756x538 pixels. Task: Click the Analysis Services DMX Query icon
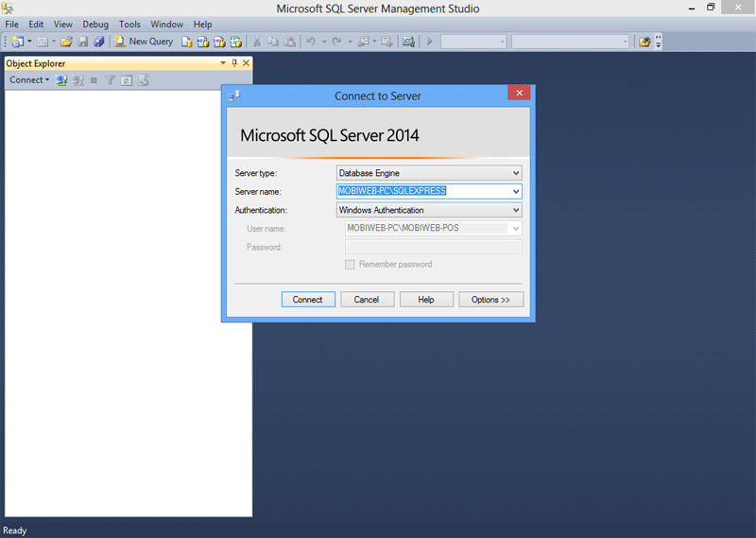219,42
